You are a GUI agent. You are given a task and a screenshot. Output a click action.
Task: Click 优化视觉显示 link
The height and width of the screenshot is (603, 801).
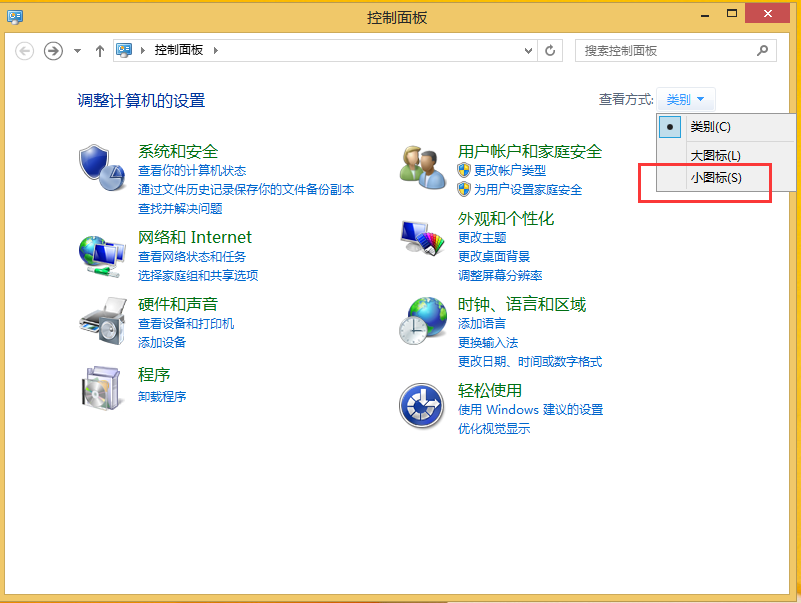(494, 428)
